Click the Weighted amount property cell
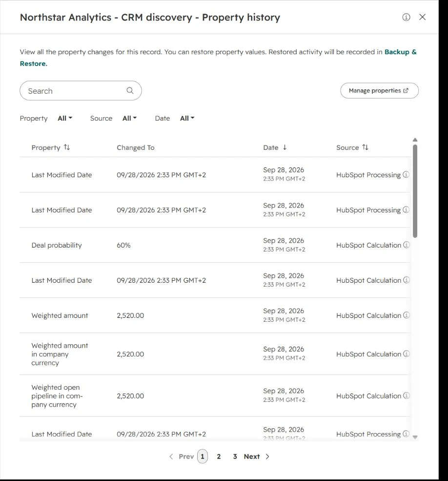The image size is (448, 481). 60,315
